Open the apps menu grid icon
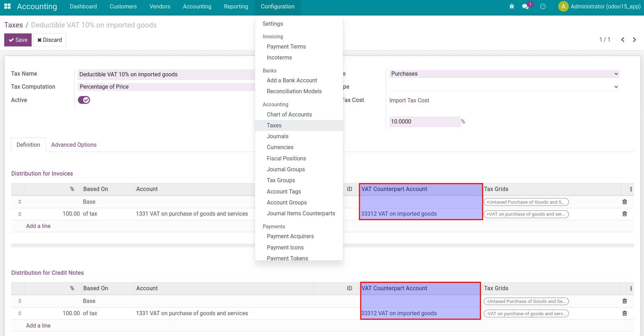Viewport: 644px width, 336px height. 7,6
